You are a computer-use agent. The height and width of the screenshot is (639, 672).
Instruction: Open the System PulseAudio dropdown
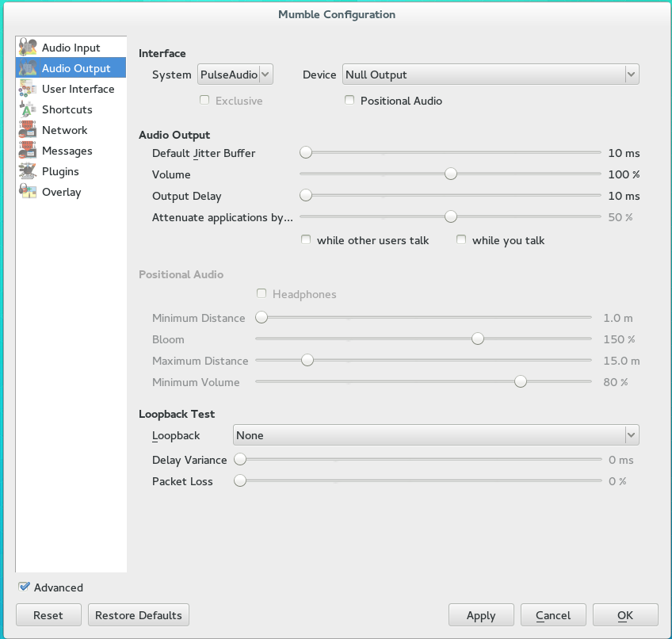(235, 75)
